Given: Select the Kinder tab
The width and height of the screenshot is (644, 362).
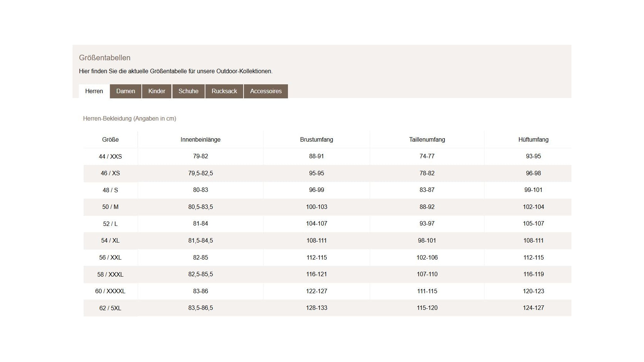Looking at the screenshot, I should pyautogui.click(x=157, y=91).
